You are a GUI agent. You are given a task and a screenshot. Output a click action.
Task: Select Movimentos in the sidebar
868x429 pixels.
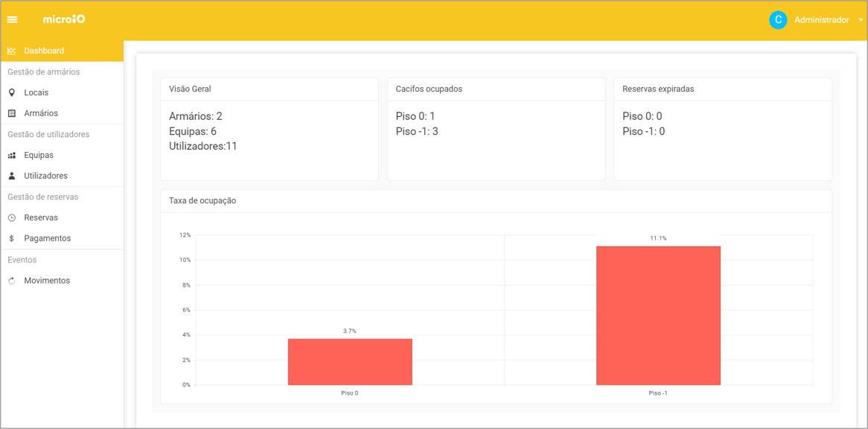(x=47, y=281)
